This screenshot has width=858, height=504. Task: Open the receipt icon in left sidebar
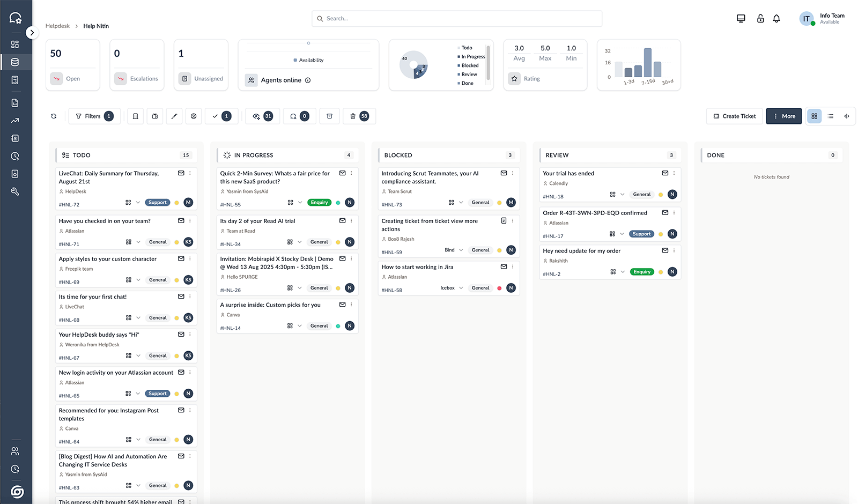[x=15, y=80]
